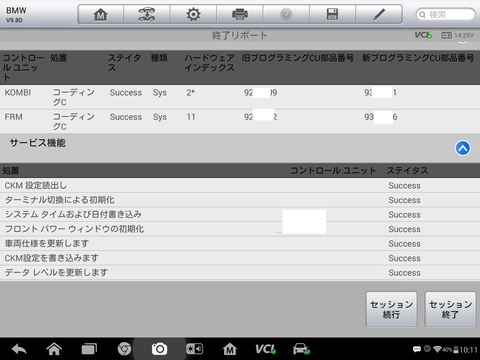The image size is (480, 360).
Task: Select the pencil edit icon
Action: click(x=379, y=14)
